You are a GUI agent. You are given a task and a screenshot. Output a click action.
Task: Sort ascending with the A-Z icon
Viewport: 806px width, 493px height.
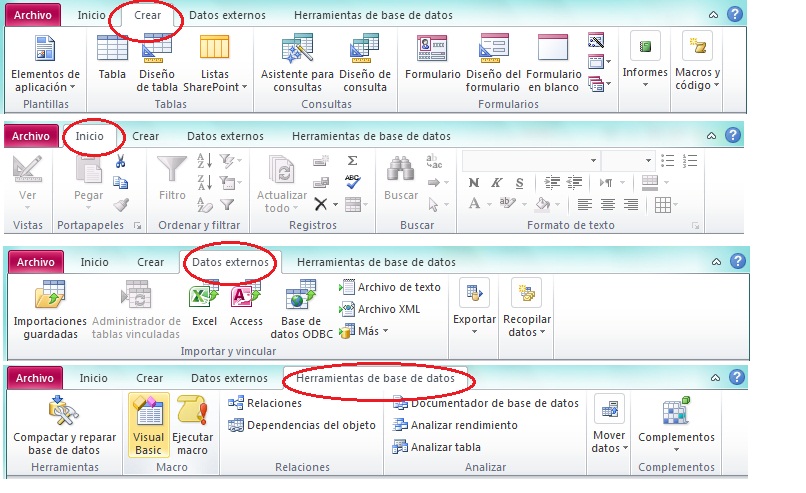[204, 161]
